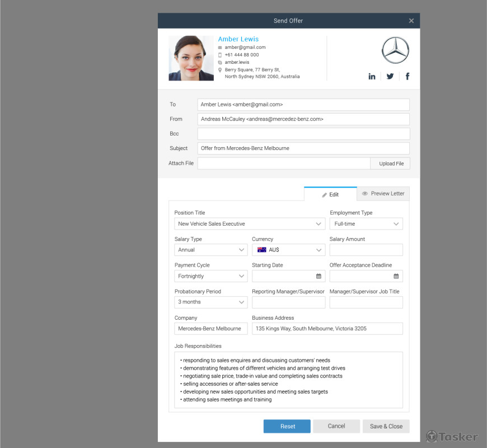Open the Currency AU$ dropdown
487x448 pixels.
tap(288, 250)
